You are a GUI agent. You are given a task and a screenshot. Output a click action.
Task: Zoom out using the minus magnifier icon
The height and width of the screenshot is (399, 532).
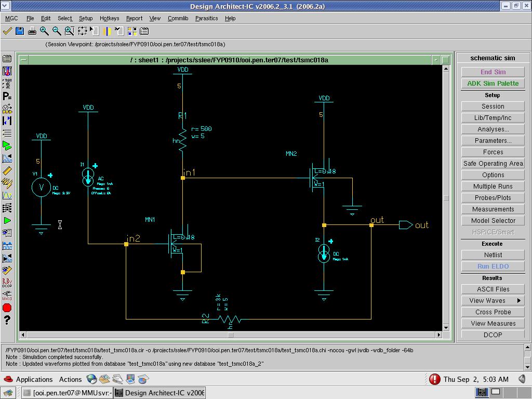click(57, 31)
